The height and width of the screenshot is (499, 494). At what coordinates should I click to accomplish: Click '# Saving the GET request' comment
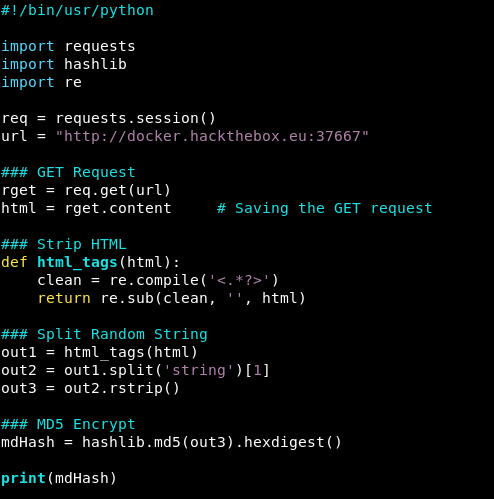coord(325,208)
